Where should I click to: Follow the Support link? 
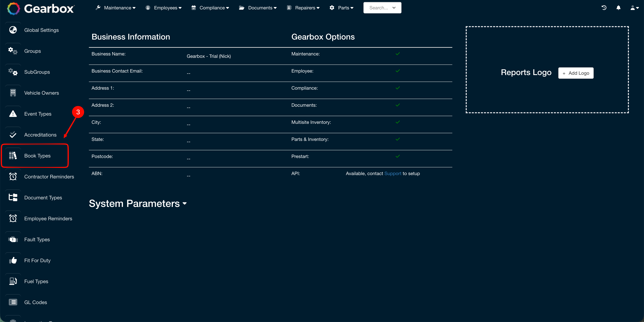(x=392, y=173)
